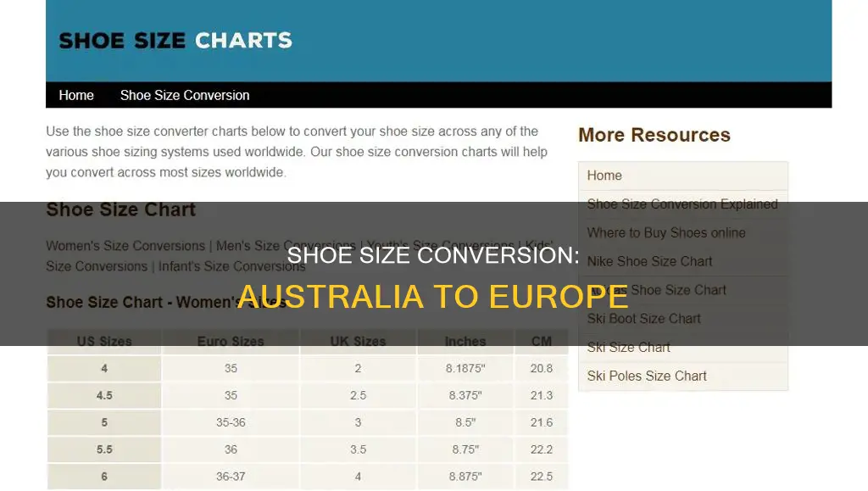Select the 8.375" inches cell
Viewport: 868px width, 491px height.
coord(465,395)
